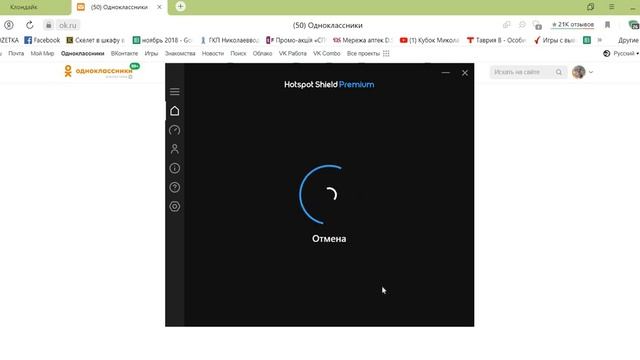Open the Скелет в шкафу bookmark
This screenshot has width=640, height=360.
pyautogui.click(x=96, y=40)
